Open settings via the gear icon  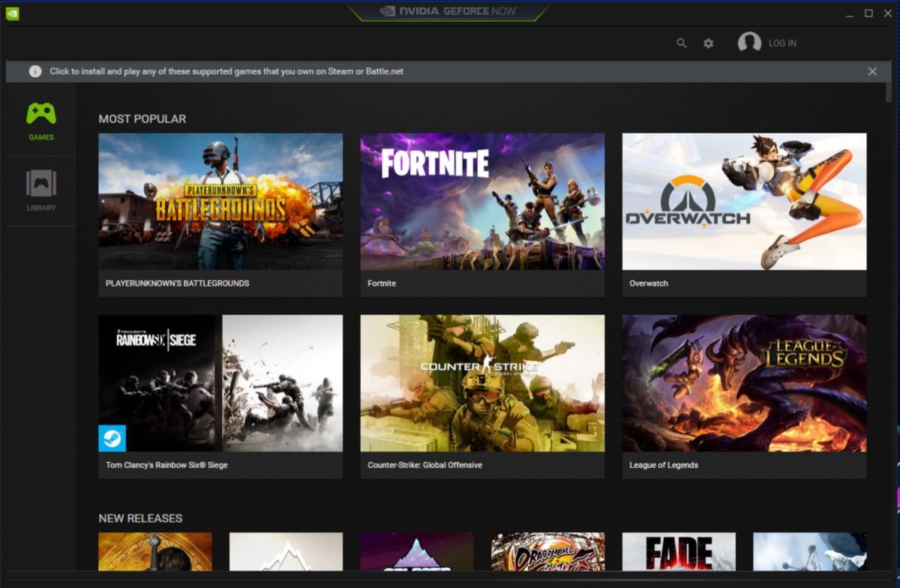[x=708, y=43]
